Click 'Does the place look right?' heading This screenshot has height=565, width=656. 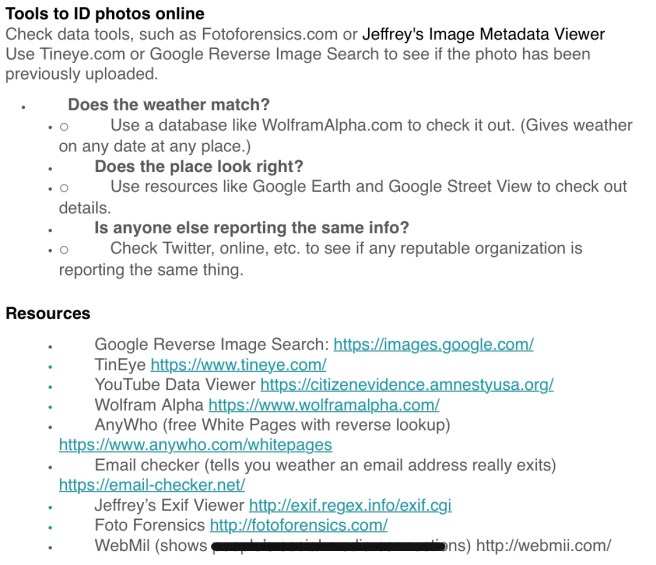[198, 166]
